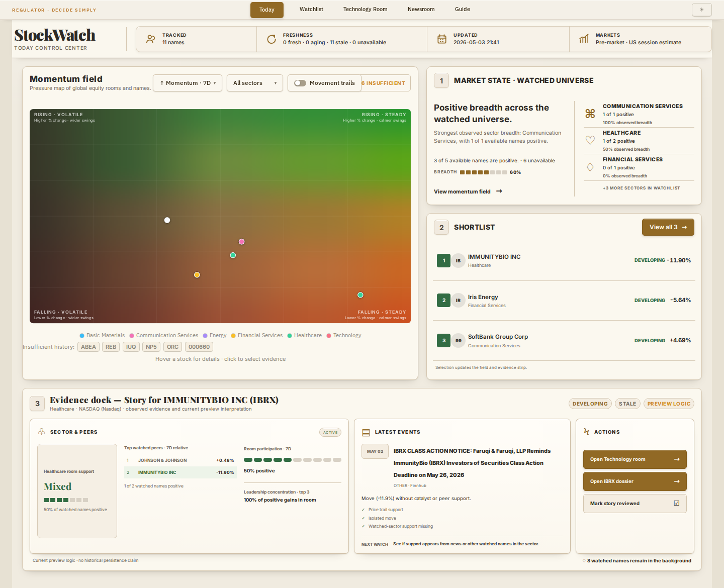
Task: Open the IBRX class action notice headline
Action: [472, 463]
